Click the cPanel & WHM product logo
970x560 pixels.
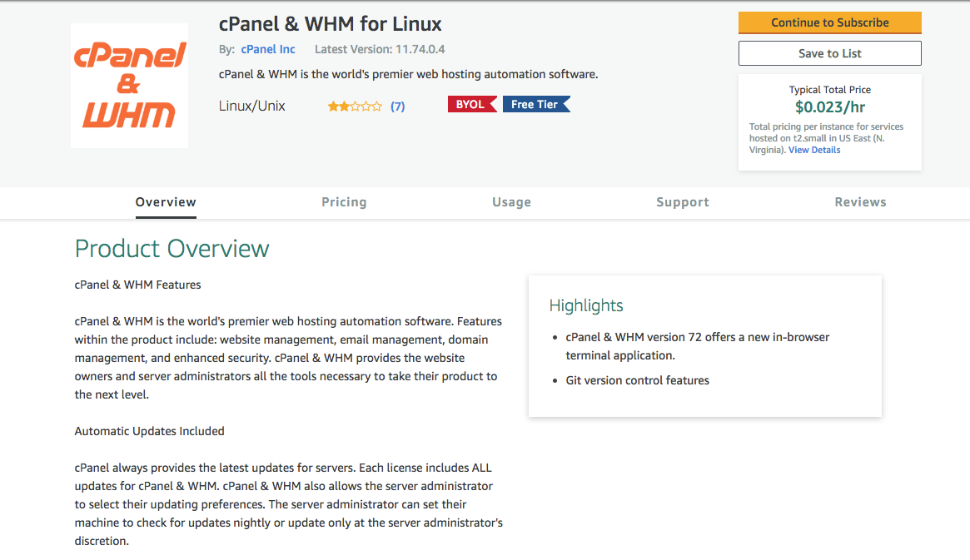tap(128, 85)
